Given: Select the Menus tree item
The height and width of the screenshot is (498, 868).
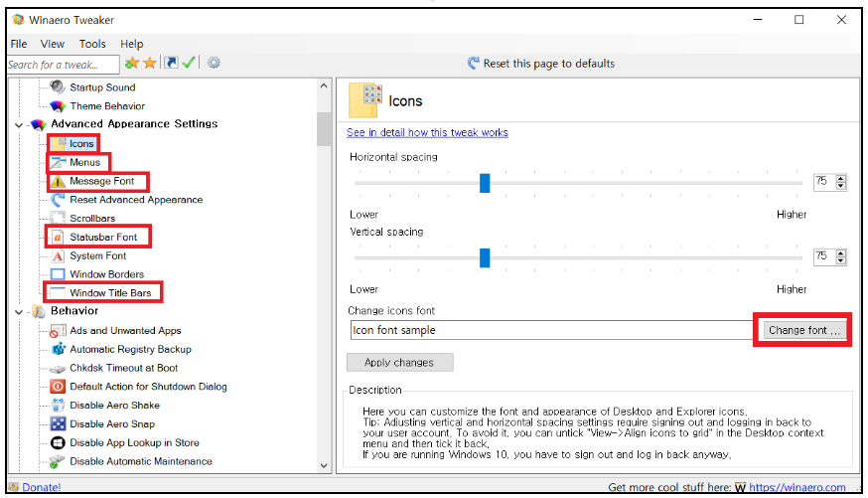Looking at the screenshot, I should (84, 162).
